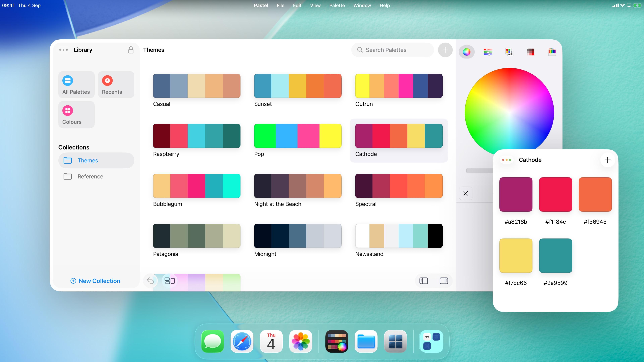This screenshot has height=362, width=644.
Task: Open Messages from the dock
Action: click(x=212, y=341)
